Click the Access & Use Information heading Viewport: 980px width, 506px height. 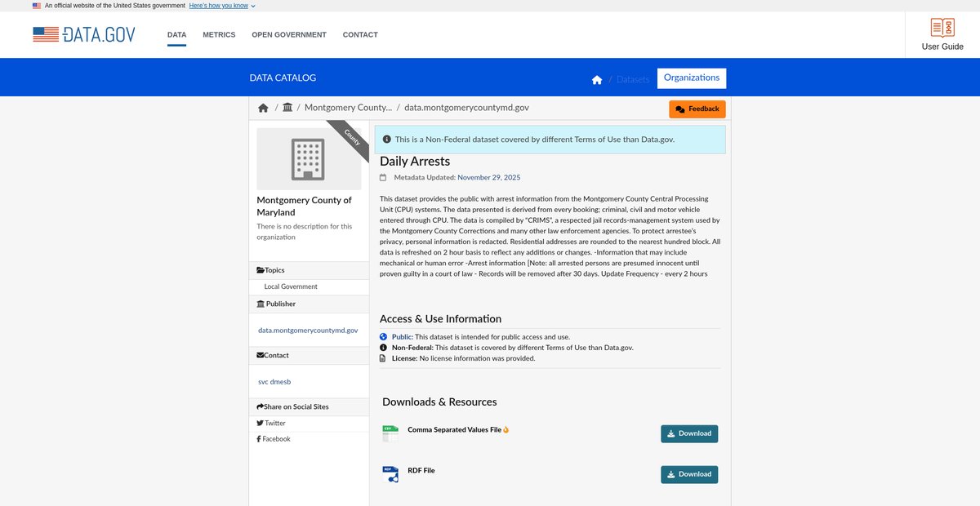tap(441, 319)
